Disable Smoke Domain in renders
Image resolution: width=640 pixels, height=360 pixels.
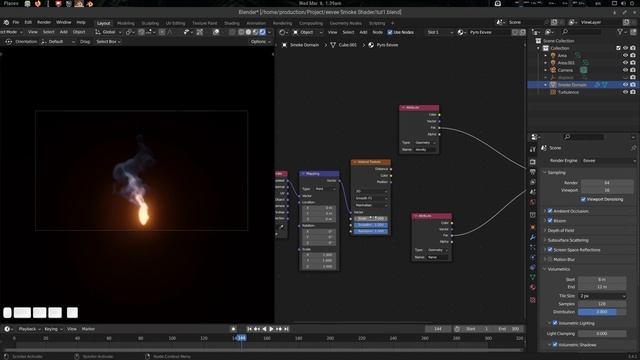click(633, 85)
